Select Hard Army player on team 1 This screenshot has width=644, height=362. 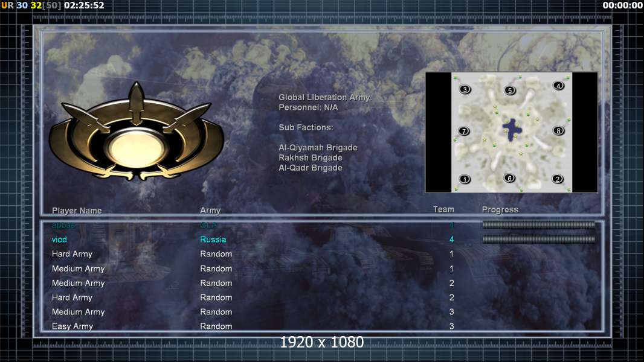(x=72, y=254)
